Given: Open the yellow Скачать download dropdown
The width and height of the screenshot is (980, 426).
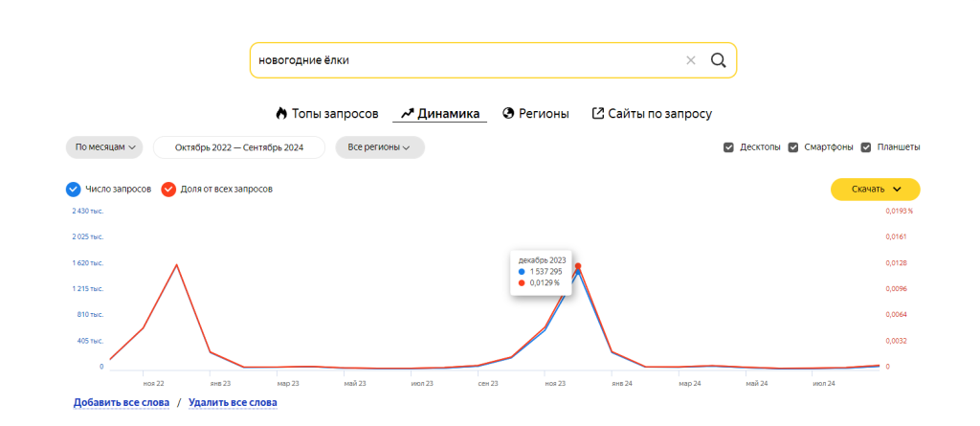Looking at the screenshot, I should (875, 190).
